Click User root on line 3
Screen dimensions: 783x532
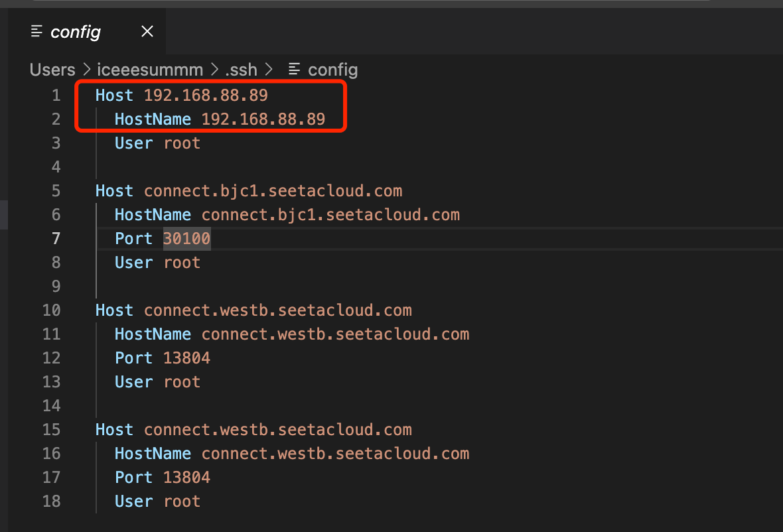pos(157,143)
